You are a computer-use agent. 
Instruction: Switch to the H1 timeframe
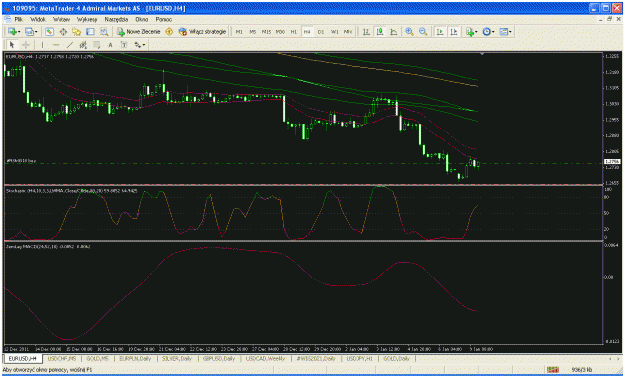coord(294,31)
